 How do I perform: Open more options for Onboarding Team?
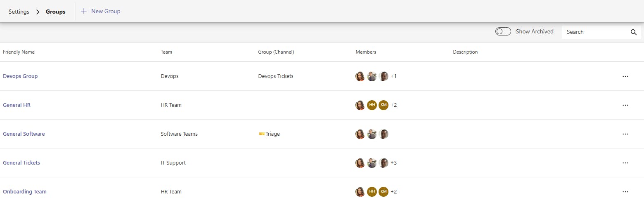click(625, 192)
